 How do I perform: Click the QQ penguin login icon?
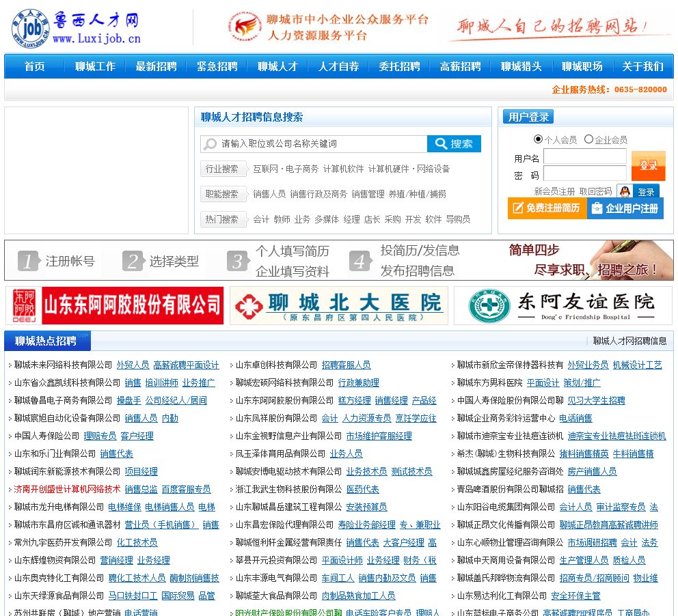coord(625,191)
